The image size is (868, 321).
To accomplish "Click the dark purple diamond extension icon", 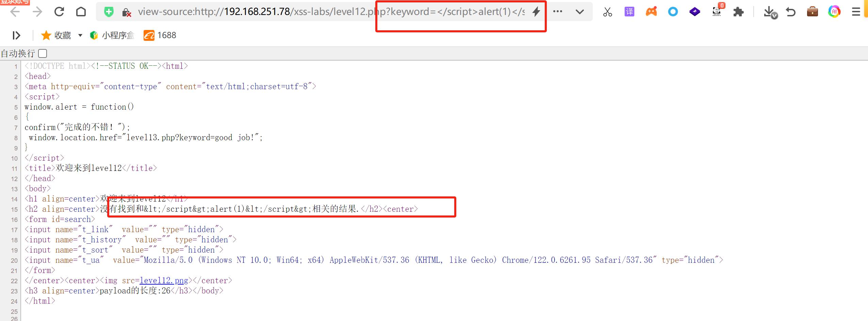I will click(695, 12).
